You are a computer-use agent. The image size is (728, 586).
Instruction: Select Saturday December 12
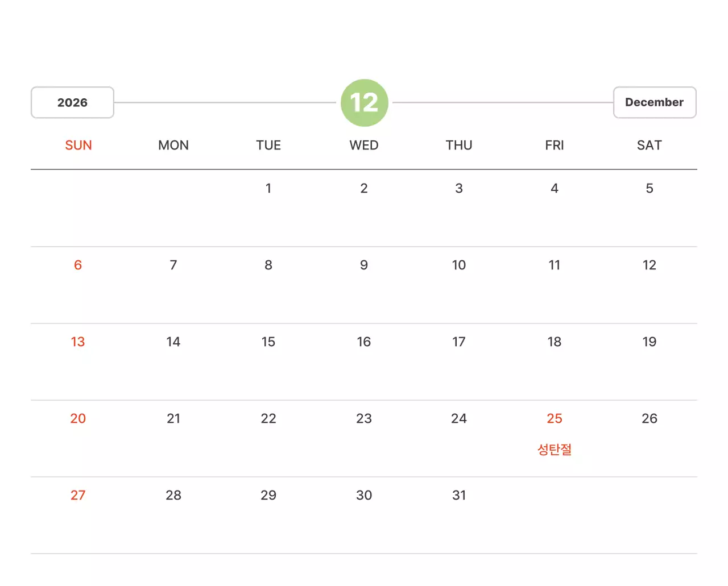coord(649,265)
